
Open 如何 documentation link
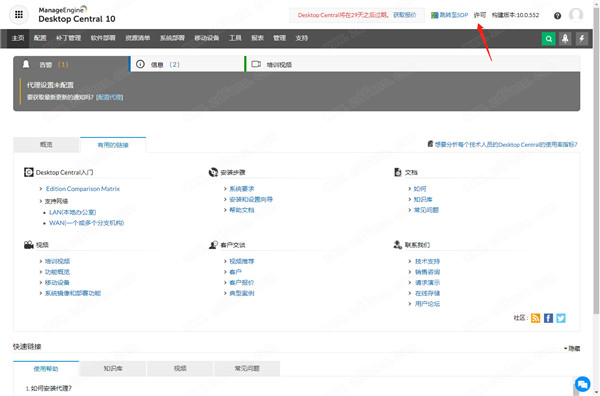pos(420,189)
